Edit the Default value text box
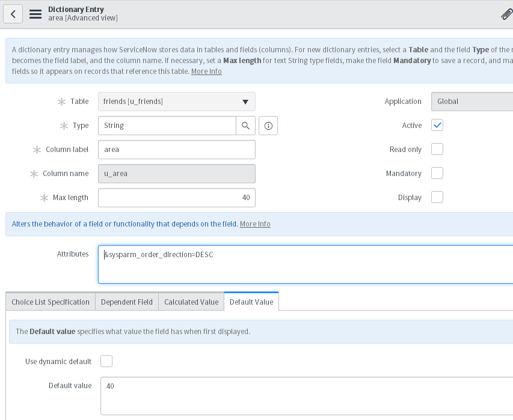513x420 pixels. 307,396
